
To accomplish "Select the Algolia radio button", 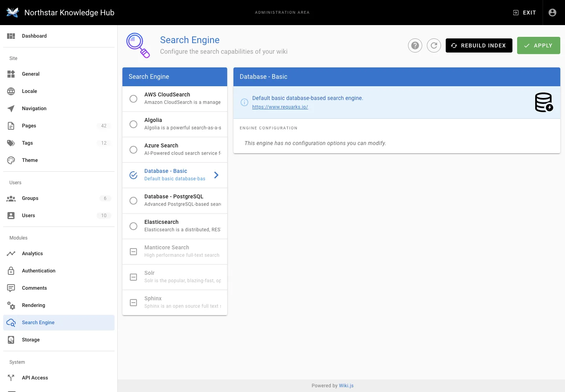I will coord(133,124).
